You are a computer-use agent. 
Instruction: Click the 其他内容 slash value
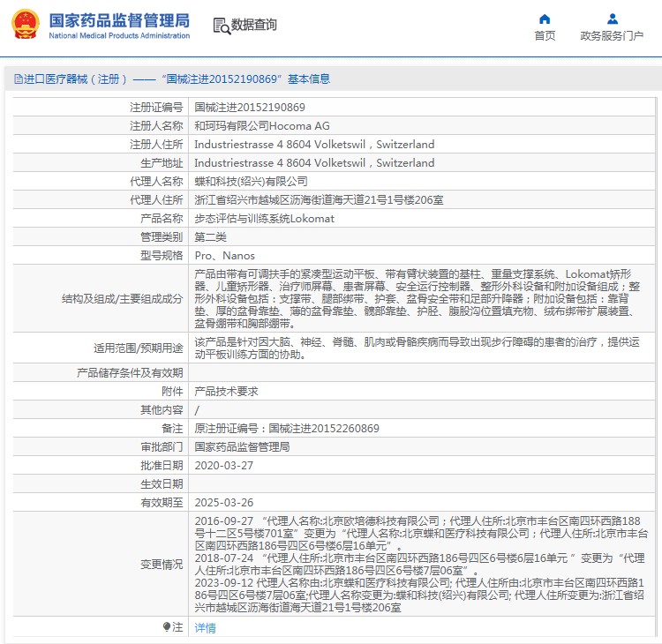coord(197,410)
